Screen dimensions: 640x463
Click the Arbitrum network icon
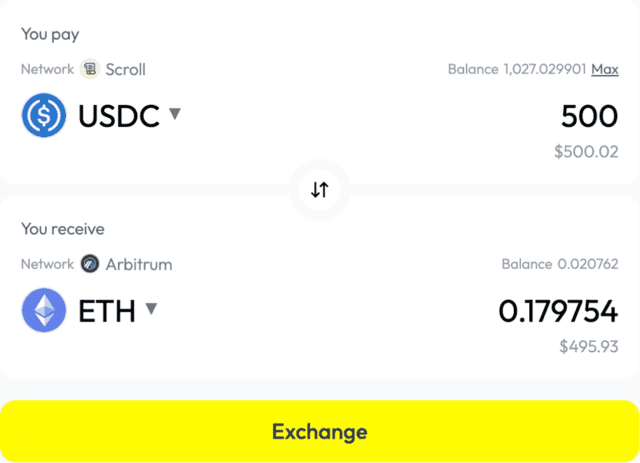pyautogui.click(x=90, y=264)
